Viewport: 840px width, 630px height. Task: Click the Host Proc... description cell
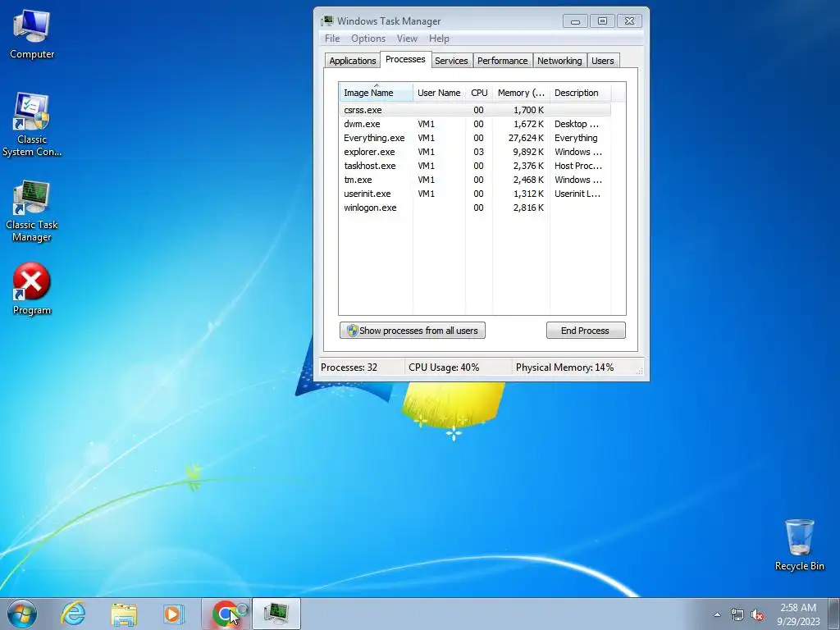coord(578,166)
